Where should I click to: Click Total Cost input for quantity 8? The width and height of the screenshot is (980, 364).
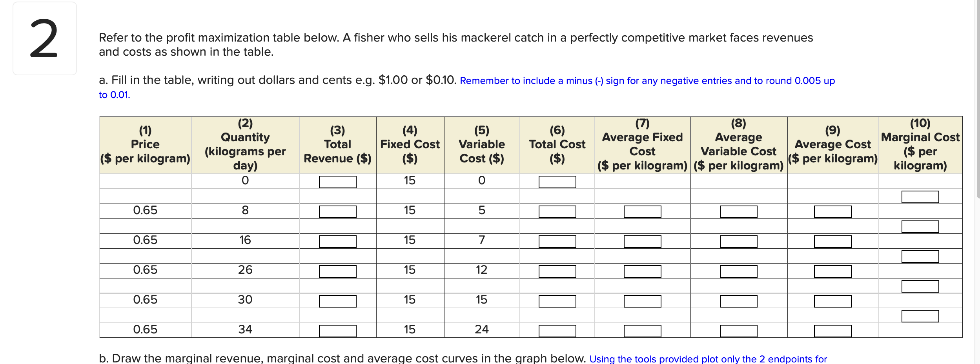click(557, 212)
